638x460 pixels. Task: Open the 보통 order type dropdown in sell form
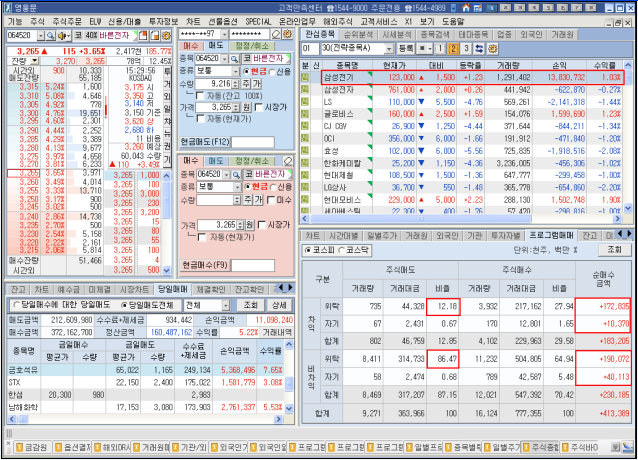[236, 71]
